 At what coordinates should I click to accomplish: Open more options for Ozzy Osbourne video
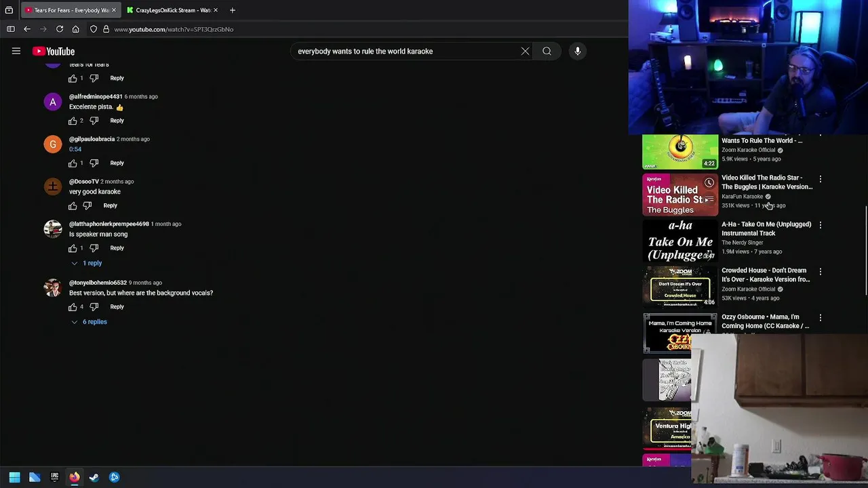coord(821,318)
